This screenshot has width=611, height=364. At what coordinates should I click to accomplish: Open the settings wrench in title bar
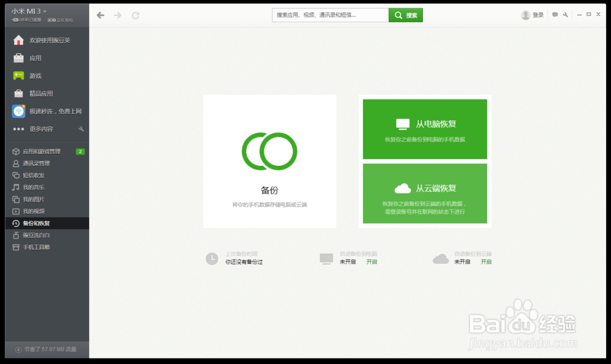[565, 15]
